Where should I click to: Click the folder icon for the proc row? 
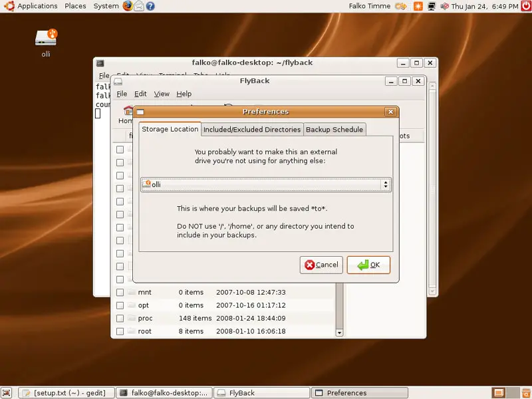coord(132,318)
